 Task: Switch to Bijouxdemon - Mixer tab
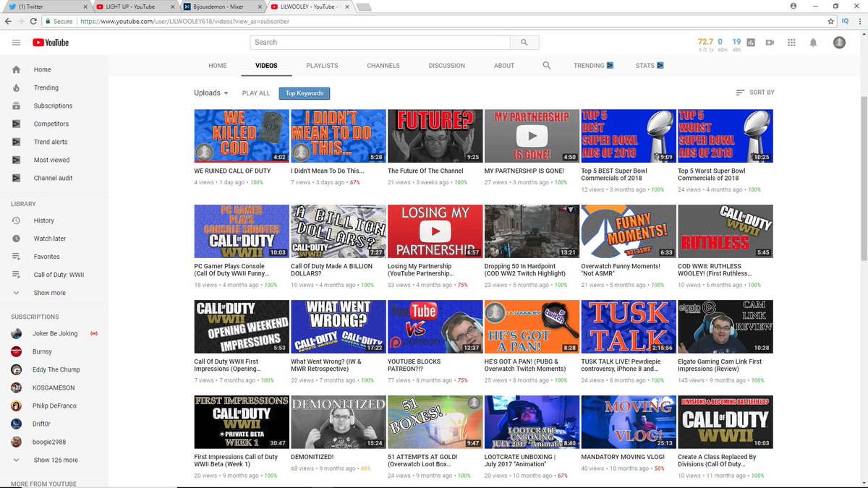point(223,6)
